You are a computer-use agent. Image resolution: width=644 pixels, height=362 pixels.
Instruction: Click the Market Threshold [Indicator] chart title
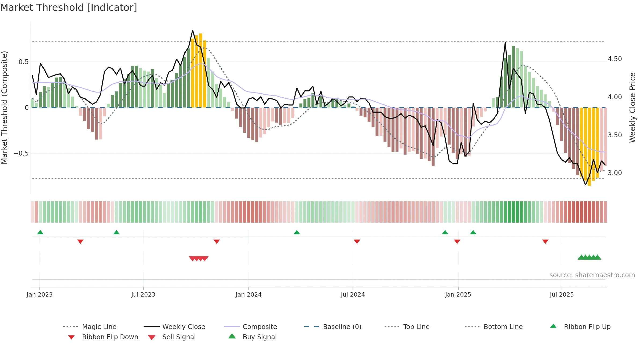tap(69, 8)
